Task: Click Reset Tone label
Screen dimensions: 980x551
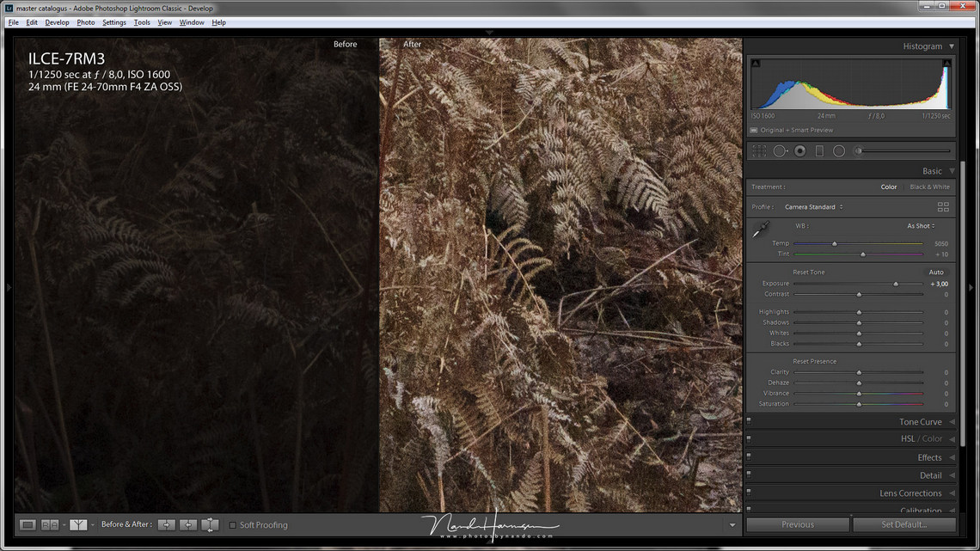Action: tap(809, 272)
